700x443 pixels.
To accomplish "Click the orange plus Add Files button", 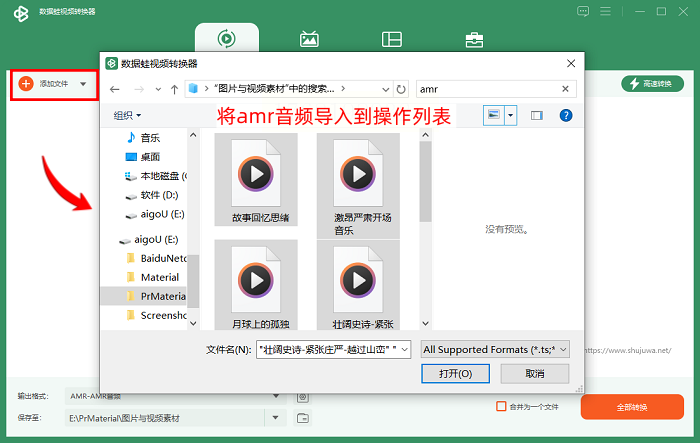I will pyautogui.click(x=26, y=84).
